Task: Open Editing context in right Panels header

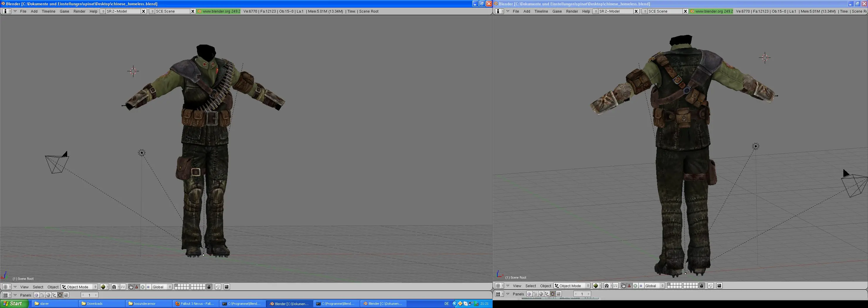Action: pos(553,294)
